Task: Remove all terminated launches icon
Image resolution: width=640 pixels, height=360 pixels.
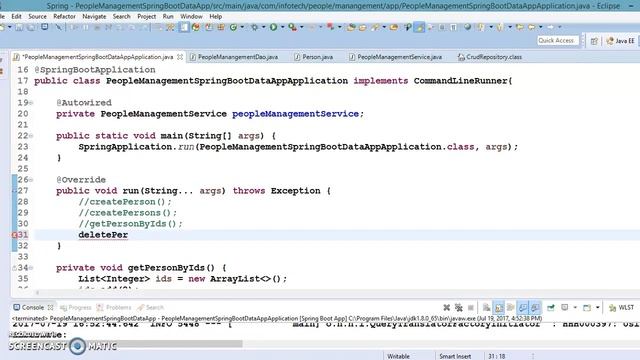Action: click(459, 307)
